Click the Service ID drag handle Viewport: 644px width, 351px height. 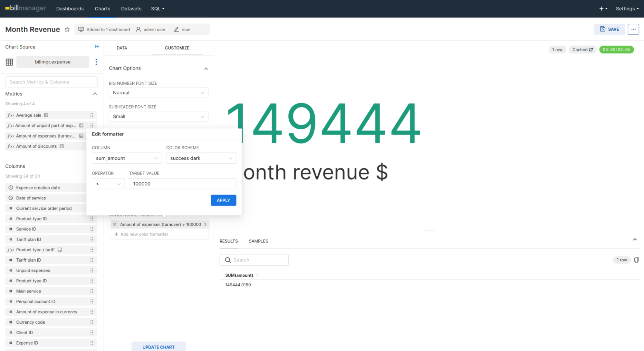(91, 229)
